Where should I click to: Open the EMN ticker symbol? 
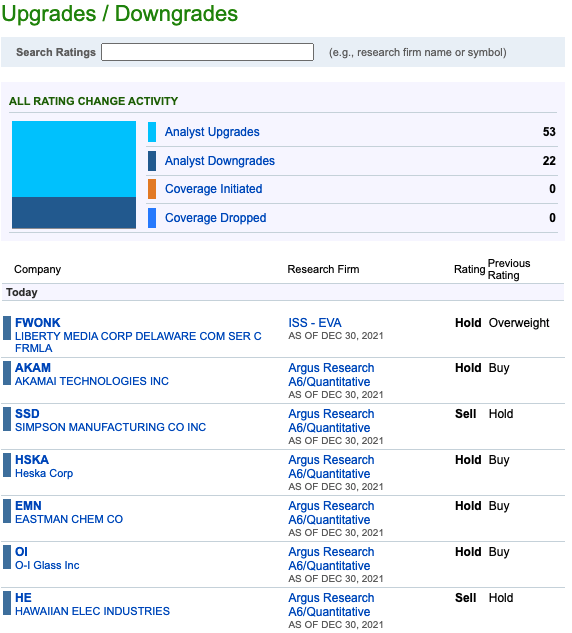pyautogui.click(x=28, y=506)
